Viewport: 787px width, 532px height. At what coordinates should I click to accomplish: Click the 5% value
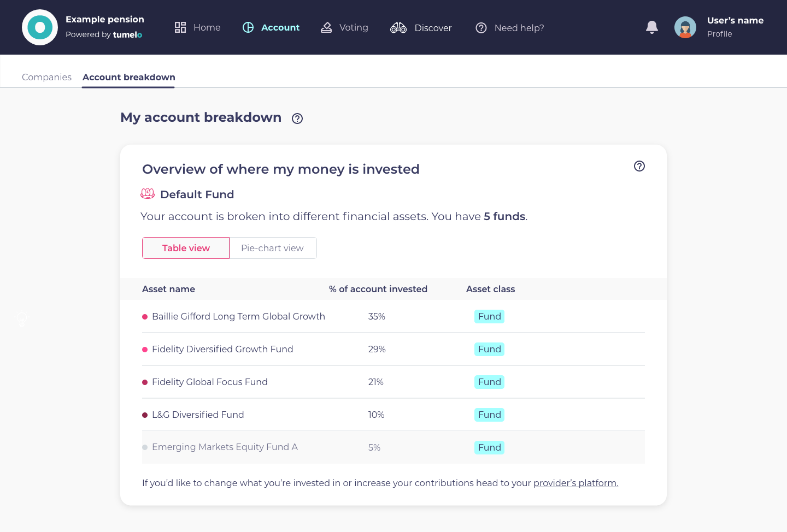click(x=374, y=447)
